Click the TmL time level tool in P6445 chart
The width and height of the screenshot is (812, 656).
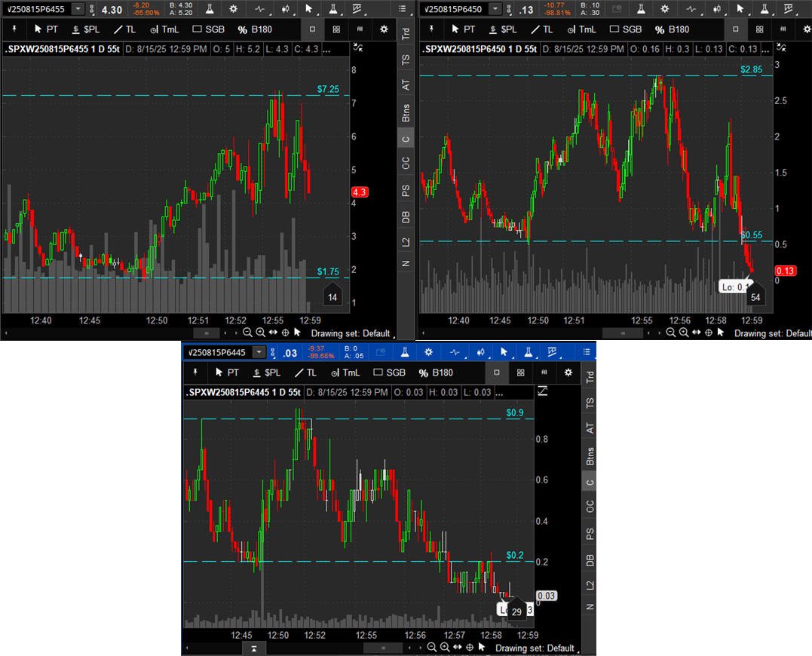[343, 372]
